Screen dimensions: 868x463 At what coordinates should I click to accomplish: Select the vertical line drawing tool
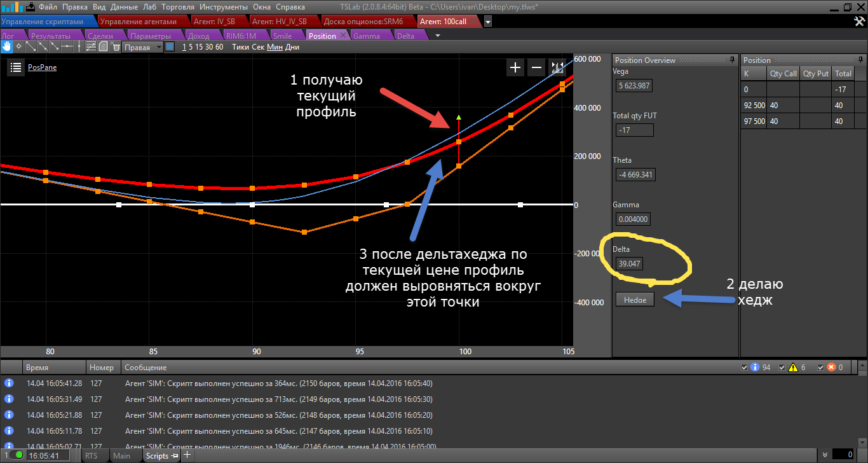[x=78, y=46]
